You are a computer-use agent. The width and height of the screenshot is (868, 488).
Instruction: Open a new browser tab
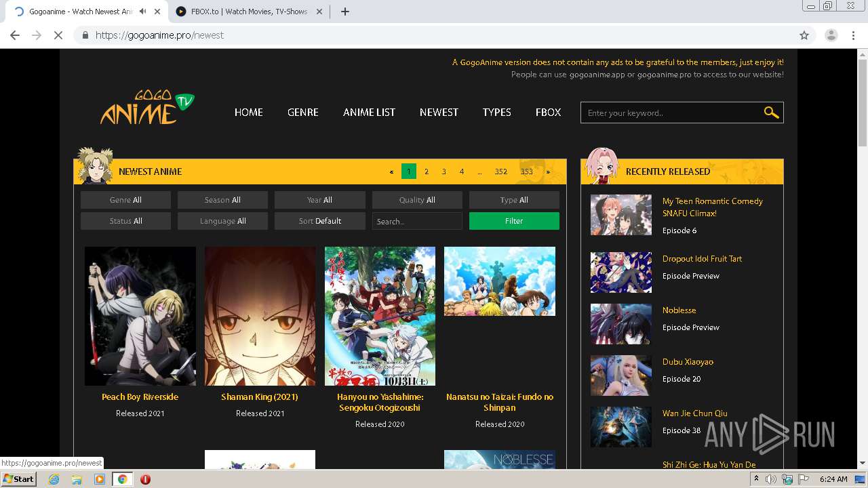click(x=344, y=12)
